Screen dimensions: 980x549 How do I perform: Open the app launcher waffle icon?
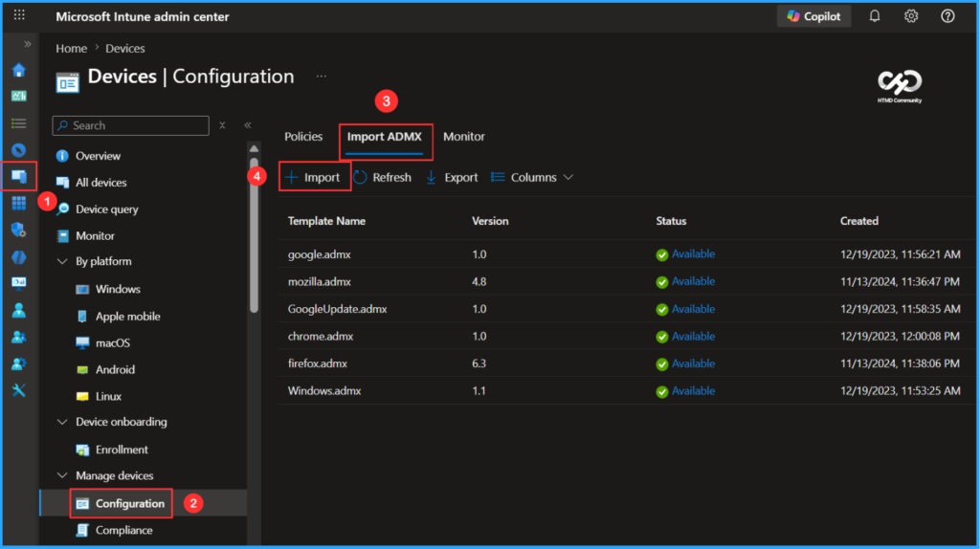point(19,15)
